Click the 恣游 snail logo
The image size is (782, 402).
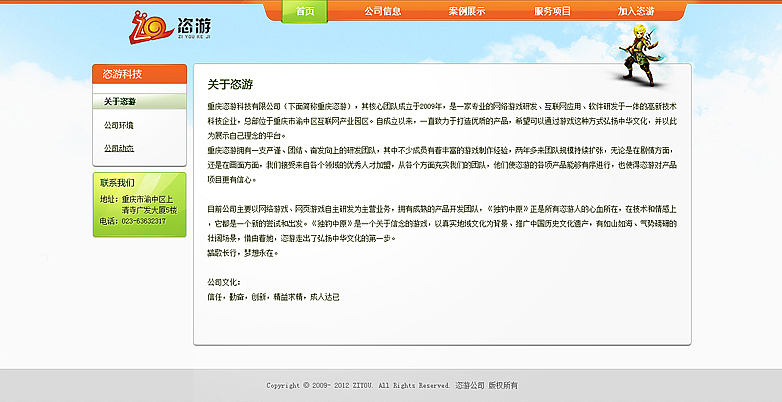[x=170, y=27]
